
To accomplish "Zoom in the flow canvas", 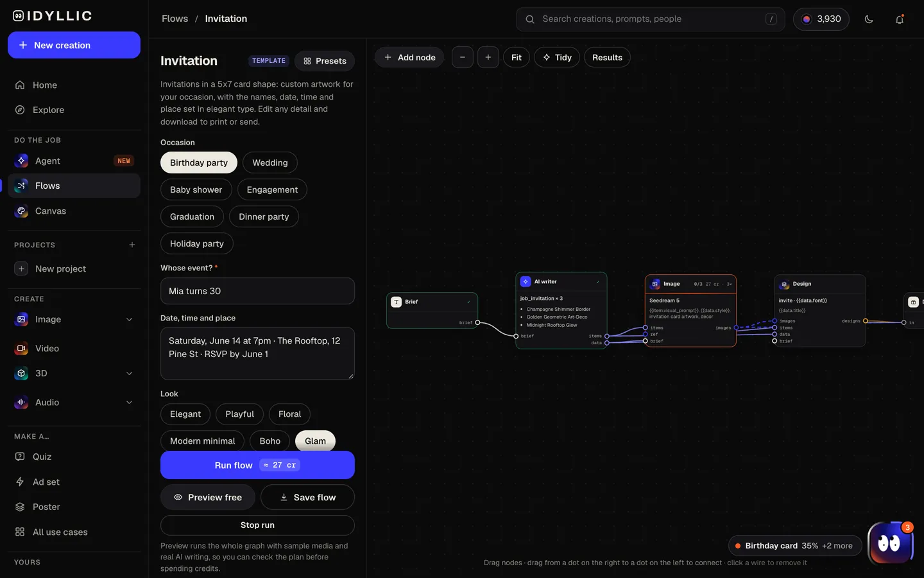I will pyautogui.click(x=488, y=57).
